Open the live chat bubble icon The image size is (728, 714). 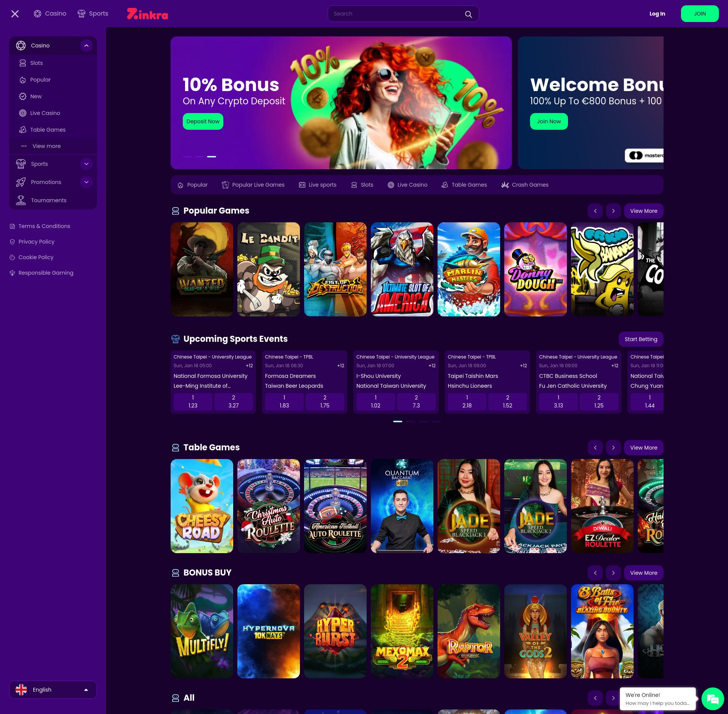[712, 698]
